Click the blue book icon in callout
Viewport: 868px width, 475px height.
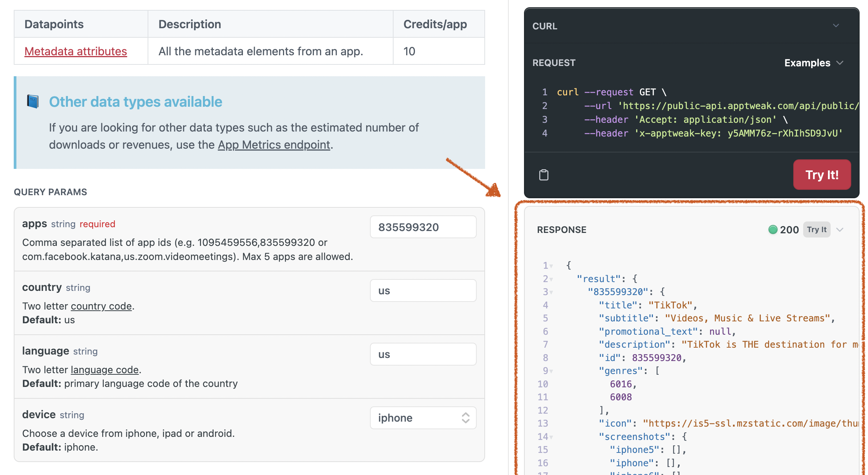click(x=33, y=102)
